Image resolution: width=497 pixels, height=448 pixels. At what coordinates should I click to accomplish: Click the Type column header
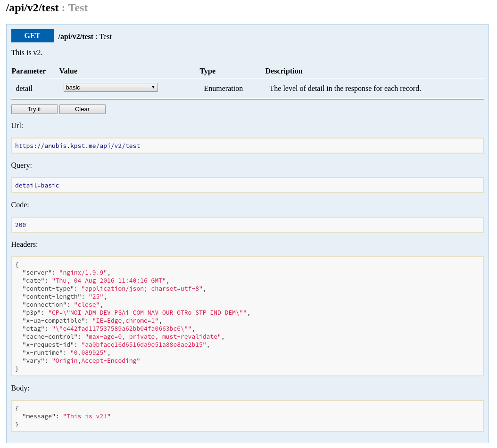point(207,71)
